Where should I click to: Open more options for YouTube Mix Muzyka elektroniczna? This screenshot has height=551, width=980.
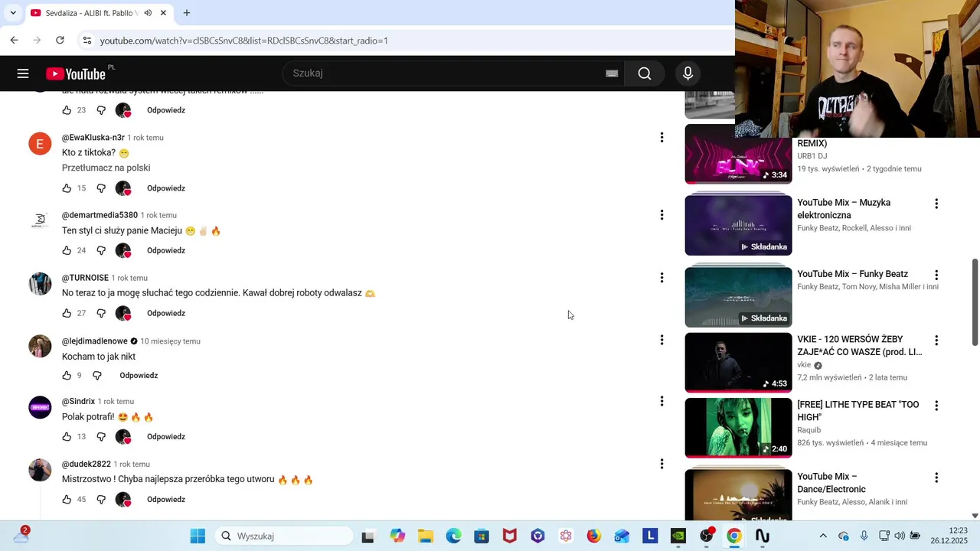pos(936,204)
